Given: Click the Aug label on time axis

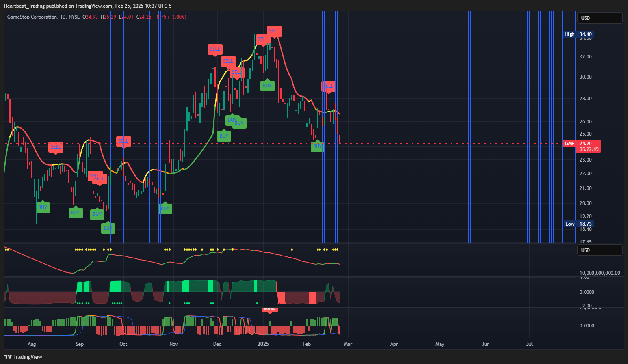Looking at the screenshot, I should tap(32, 344).
